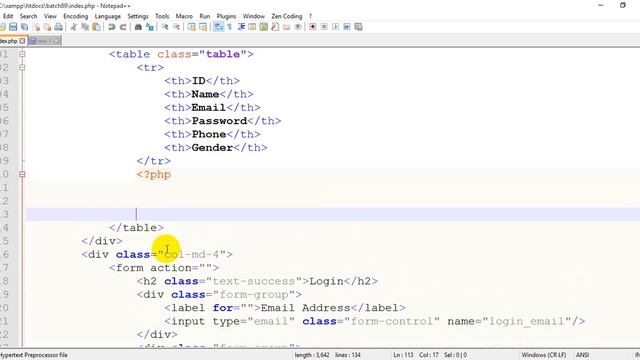Restore down the Notepad++ window
The height and width of the screenshot is (360, 640).
pyautogui.click(x=622, y=5)
